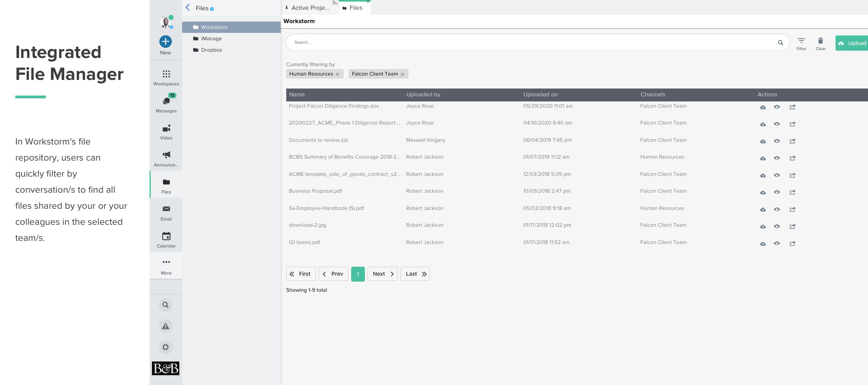Viewport: 868px width, 385px height.
Task: Open the settings gear icon
Action: (166, 347)
